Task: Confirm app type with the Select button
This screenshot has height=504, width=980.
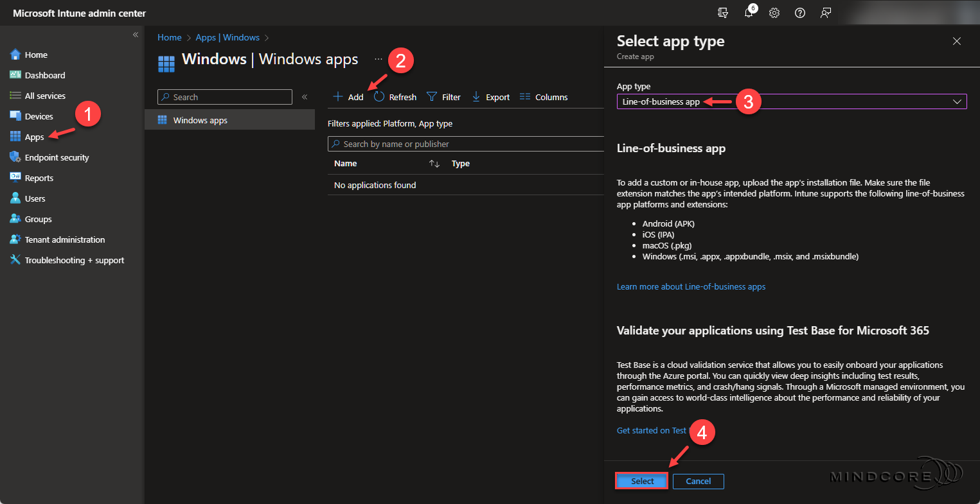Action: 641,480
